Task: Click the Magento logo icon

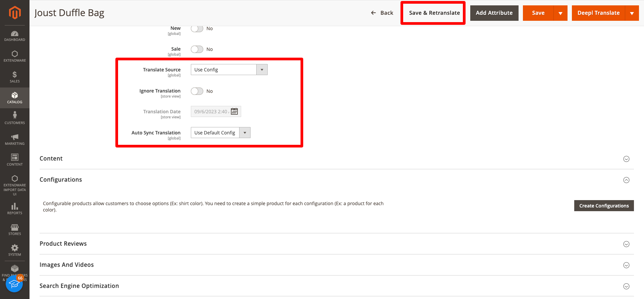Action: (15, 13)
